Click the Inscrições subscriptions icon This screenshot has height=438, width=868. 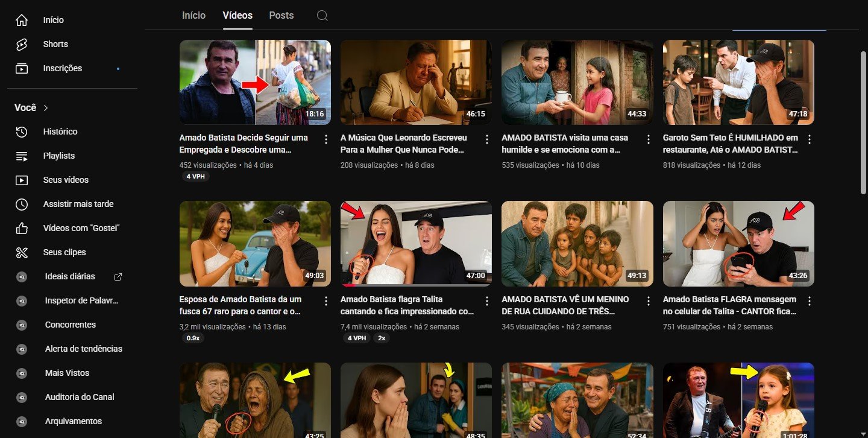(x=22, y=68)
